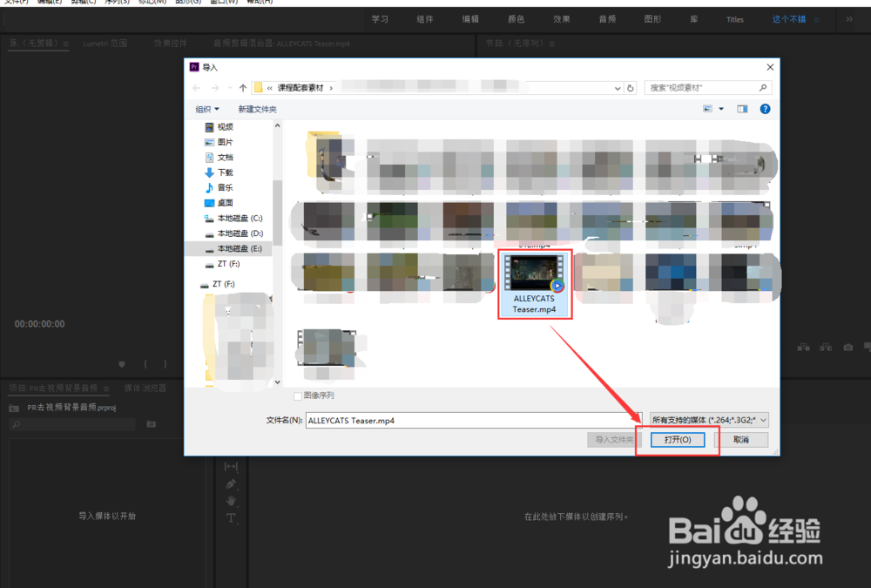The image size is (871, 588).
Task: Switch to the 图形 workspace tab
Action: [652, 19]
